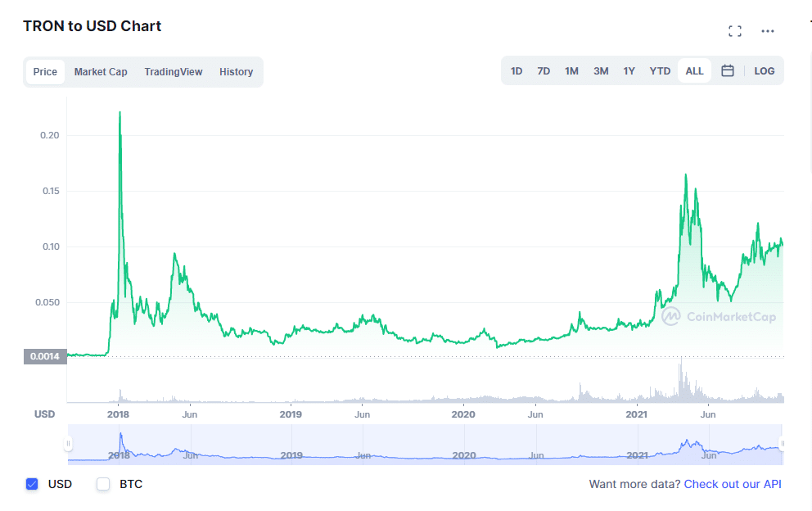This screenshot has height=511, width=812.
Task: Uncheck the USD checkbox
Action: point(32,484)
